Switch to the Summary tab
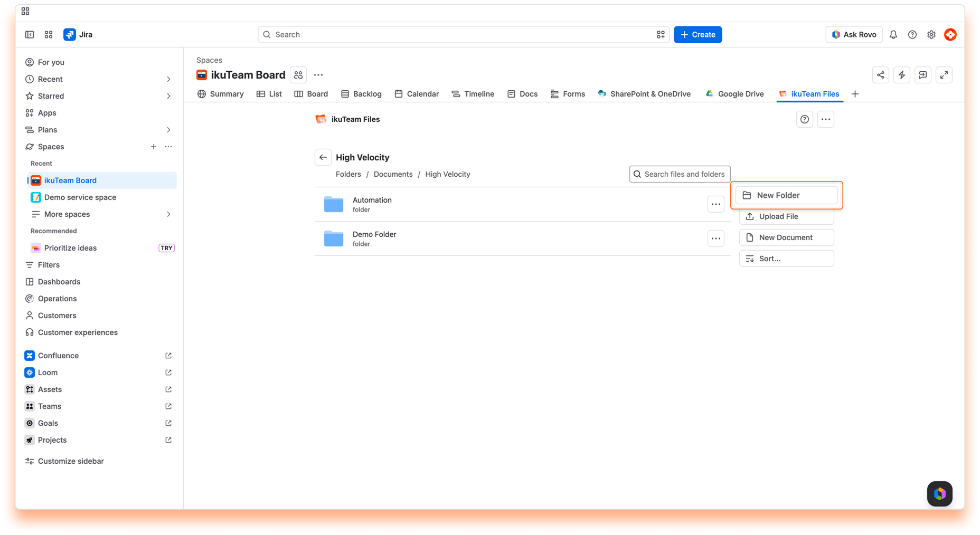 pyautogui.click(x=221, y=94)
